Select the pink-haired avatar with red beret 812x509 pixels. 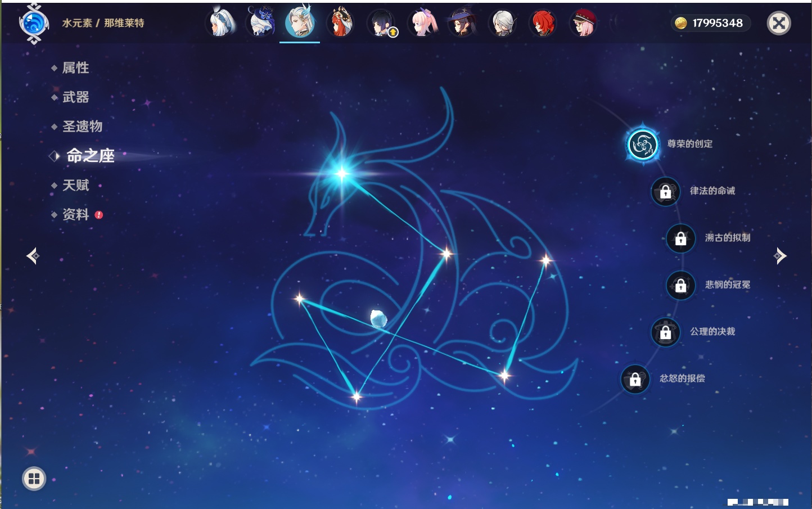pyautogui.click(x=583, y=23)
